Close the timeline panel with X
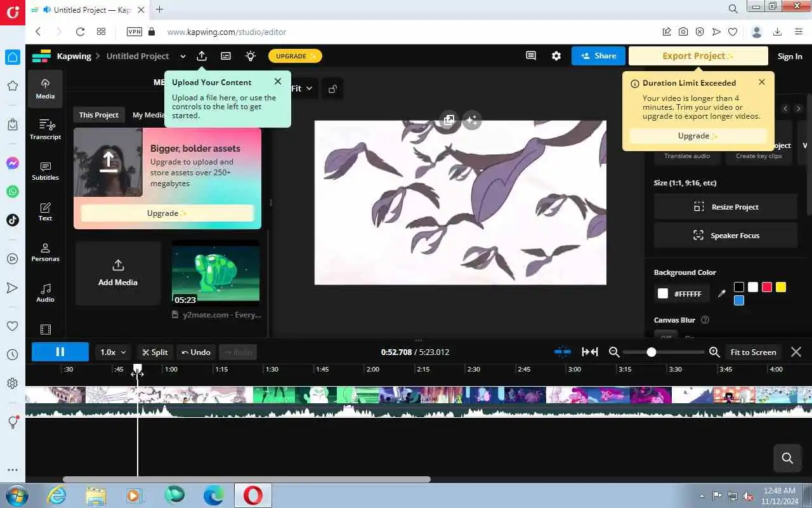Viewport: 812px width, 508px height. pos(796,352)
